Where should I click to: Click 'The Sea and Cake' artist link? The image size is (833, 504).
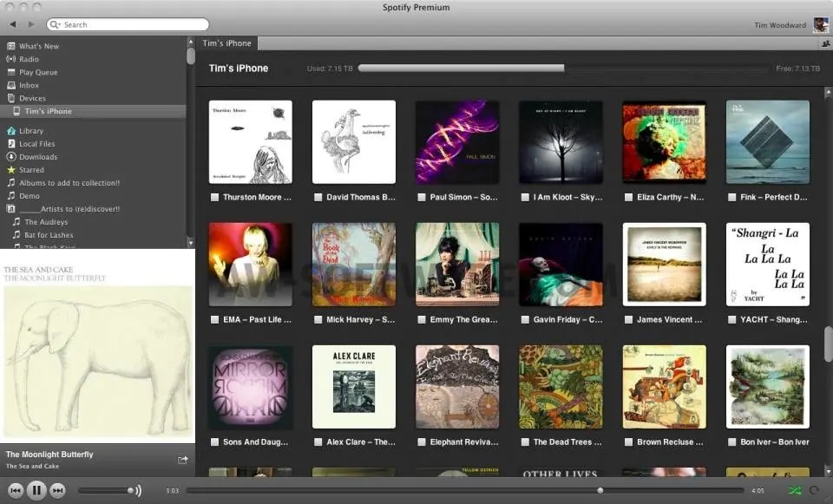coord(32,467)
